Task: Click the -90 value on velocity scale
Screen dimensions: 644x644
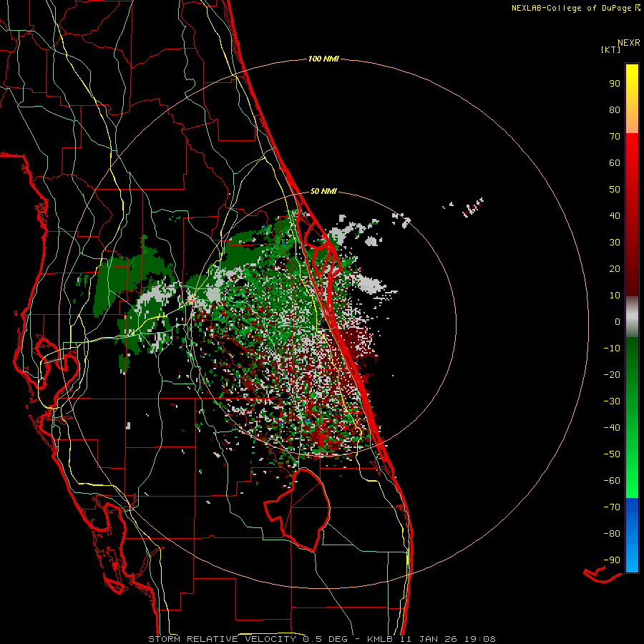Action: pyautogui.click(x=612, y=560)
